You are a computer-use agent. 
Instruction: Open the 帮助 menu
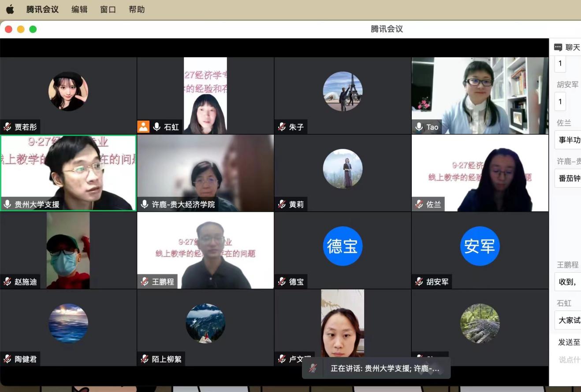(137, 9)
